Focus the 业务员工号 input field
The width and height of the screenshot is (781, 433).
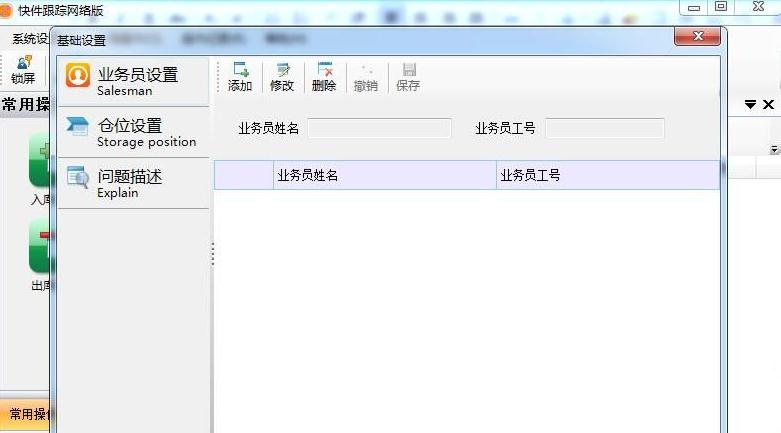point(605,128)
